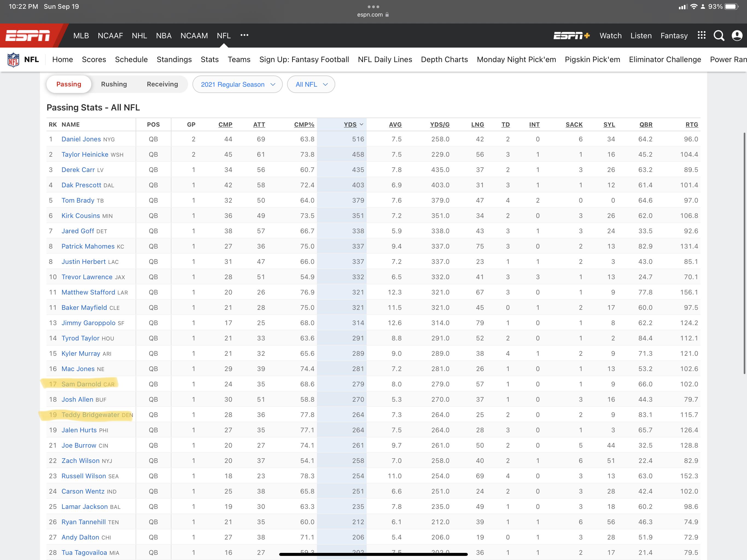
Task: Open Depth Charts page
Action: pyautogui.click(x=444, y=59)
